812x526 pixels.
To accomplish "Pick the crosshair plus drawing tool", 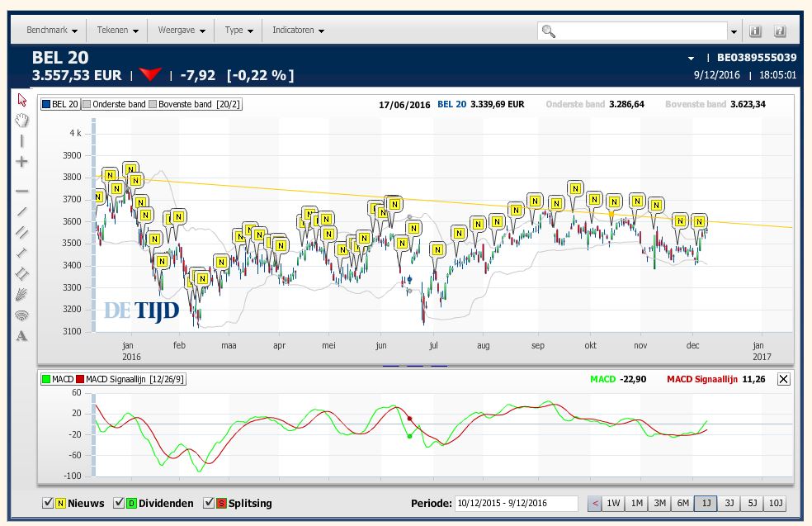I will click(x=22, y=162).
